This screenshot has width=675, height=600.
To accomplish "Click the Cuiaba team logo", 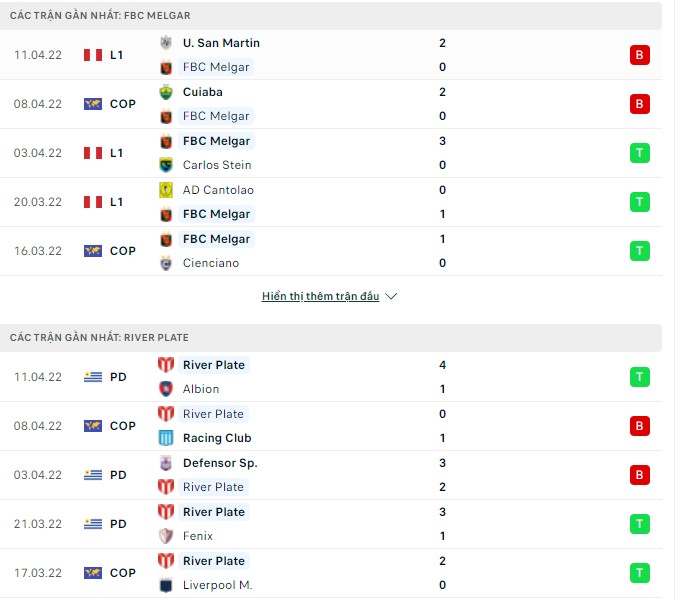I will coord(166,92).
